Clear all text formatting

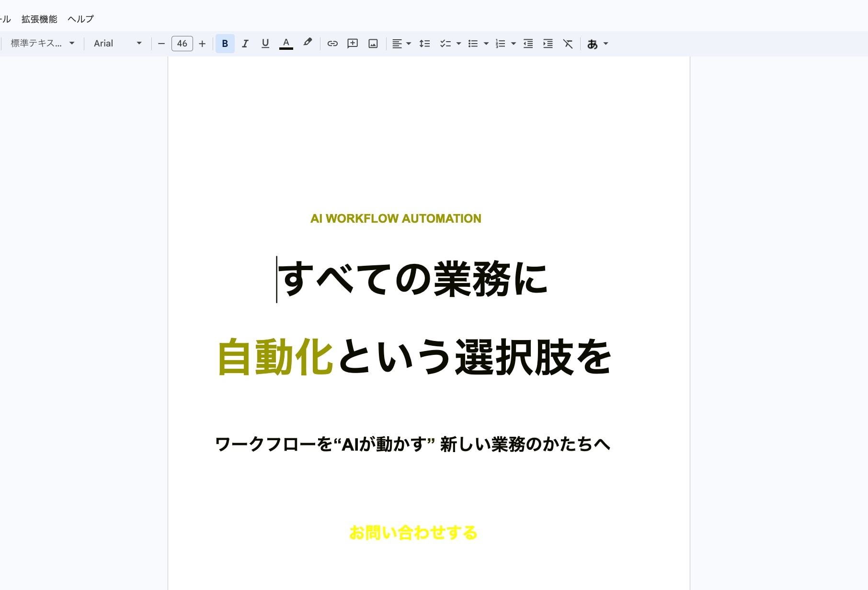point(568,44)
